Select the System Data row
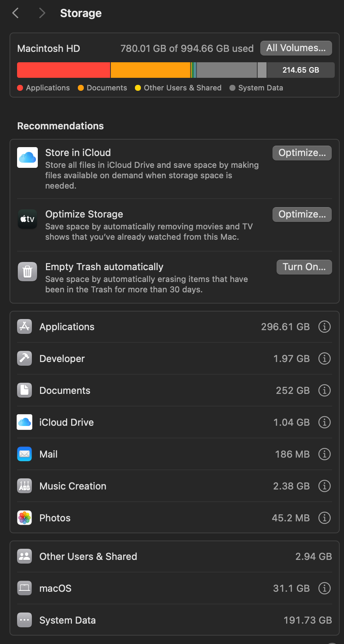The width and height of the screenshot is (344, 644). coord(174,620)
